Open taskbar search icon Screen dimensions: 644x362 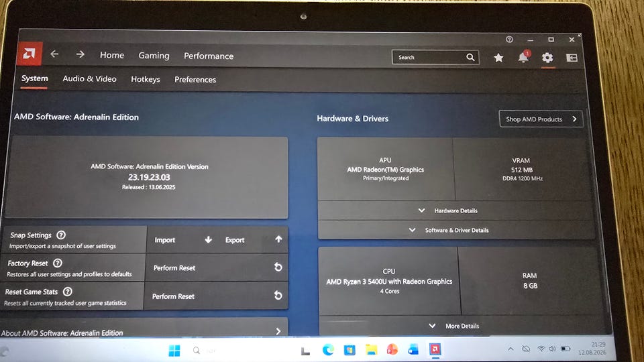[197, 351]
